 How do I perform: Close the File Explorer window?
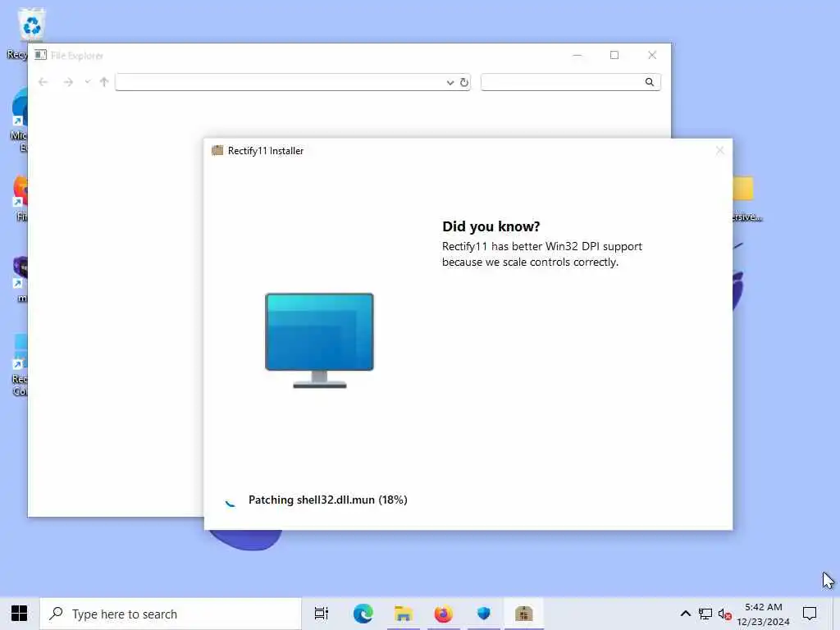coord(652,55)
